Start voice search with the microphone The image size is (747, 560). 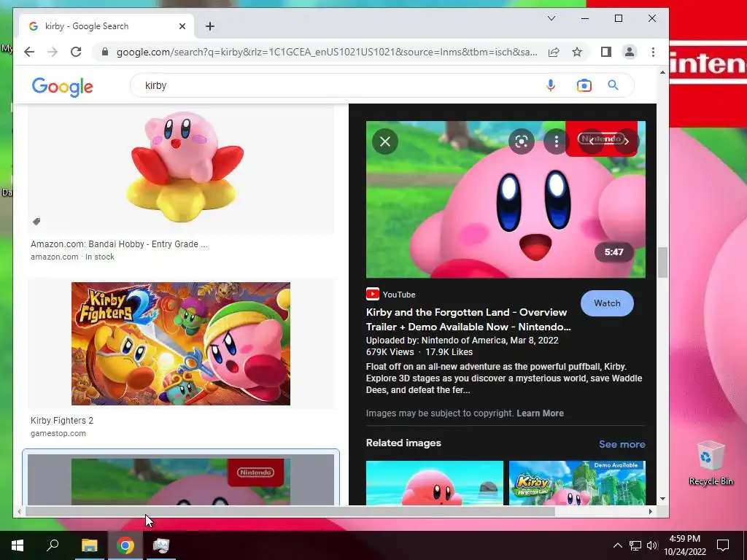[x=550, y=86]
